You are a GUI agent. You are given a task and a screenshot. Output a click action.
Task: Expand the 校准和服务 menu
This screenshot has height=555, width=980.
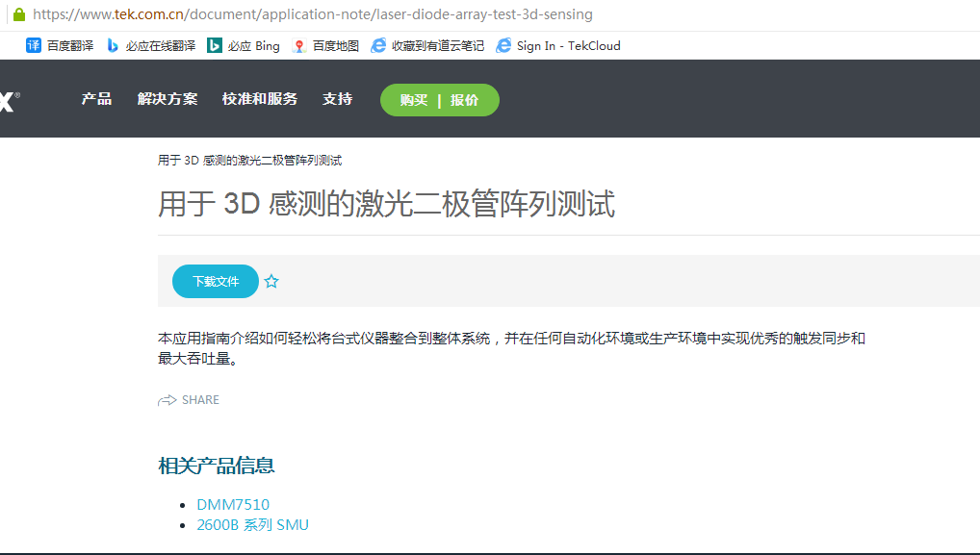260,99
